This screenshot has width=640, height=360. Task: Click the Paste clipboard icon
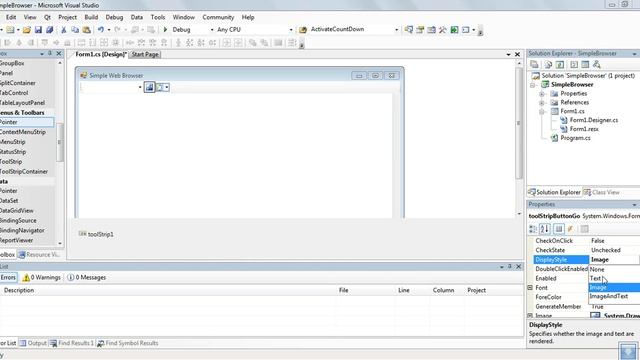(x=87, y=30)
